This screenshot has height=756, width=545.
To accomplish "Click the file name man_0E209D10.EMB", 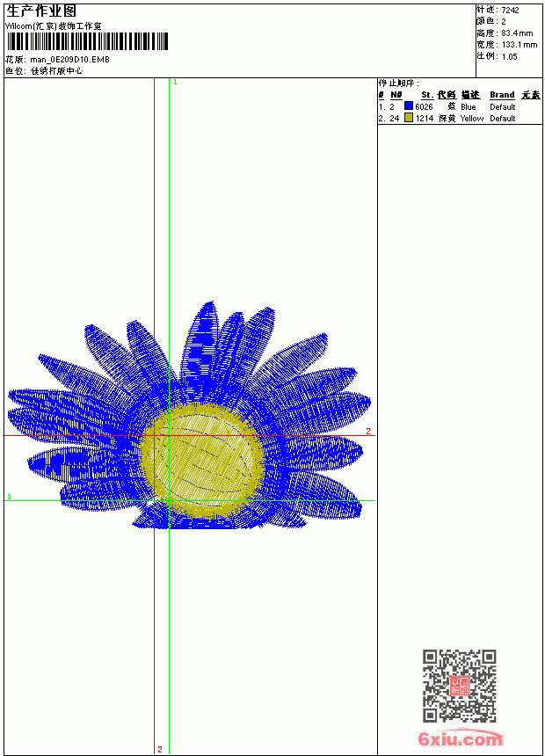I will pyautogui.click(x=70, y=60).
